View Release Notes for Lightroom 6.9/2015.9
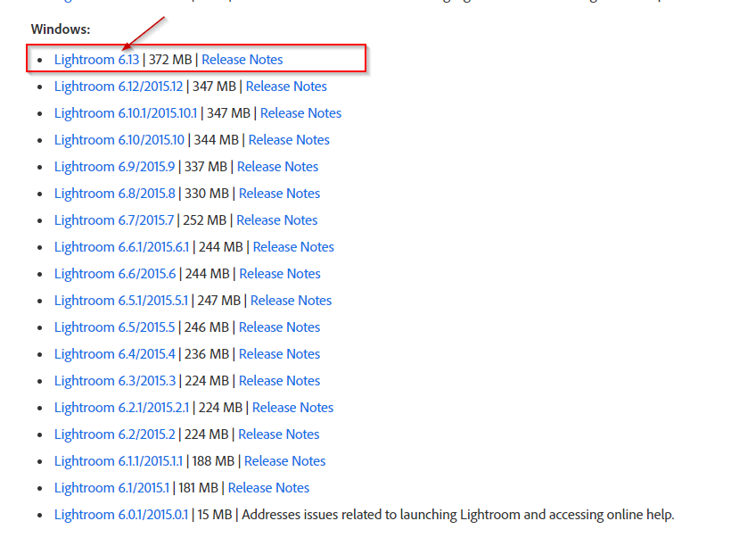756x546 pixels. [x=278, y=167]
